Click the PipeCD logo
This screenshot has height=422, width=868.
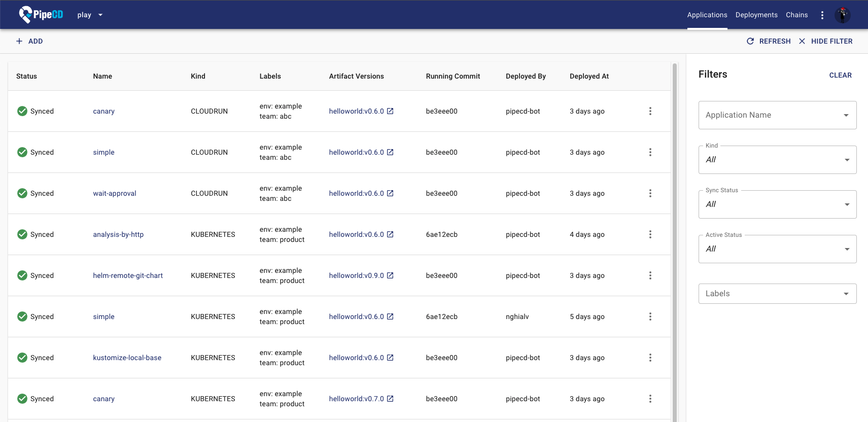(41, 15)
